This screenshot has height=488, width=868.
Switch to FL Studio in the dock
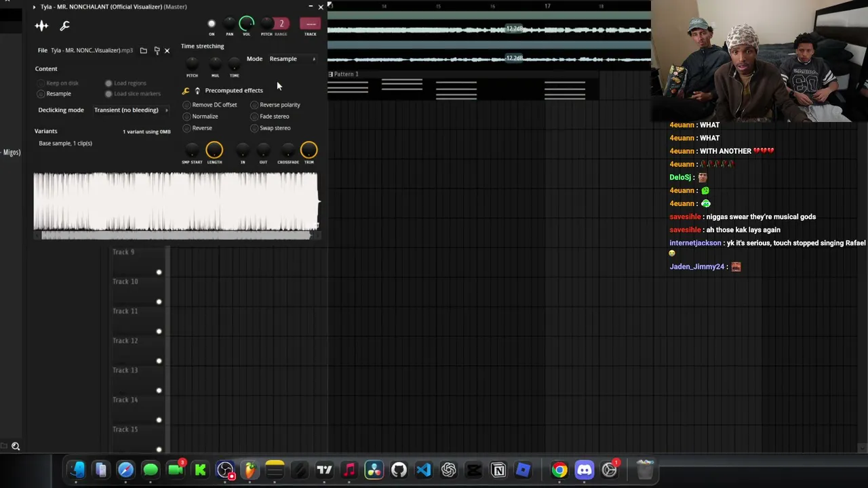click(x=250, y=469)
